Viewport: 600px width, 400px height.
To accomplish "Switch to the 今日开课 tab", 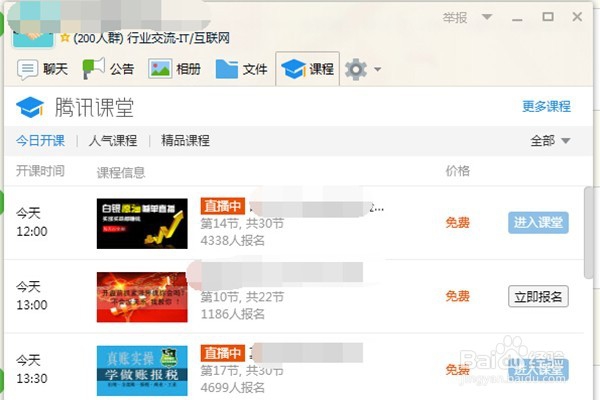I will click(x=40, y=140).
